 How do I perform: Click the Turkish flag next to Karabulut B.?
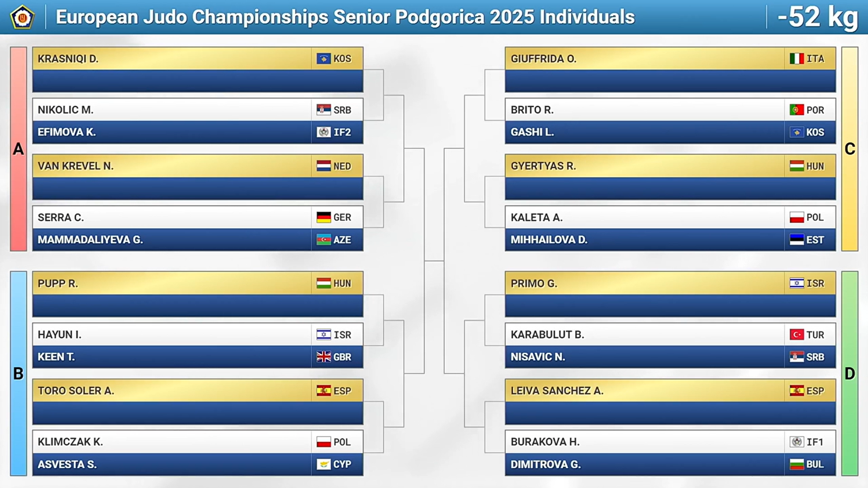click(797, 335)
